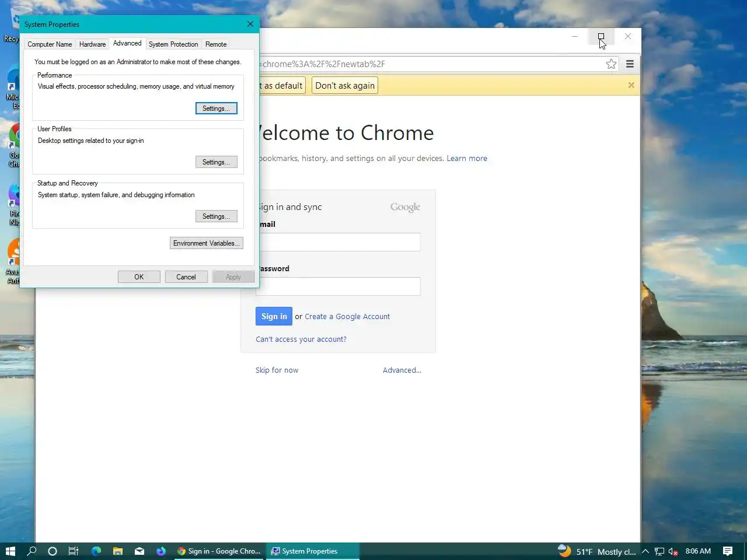This screenshot has height=560, width=747.
Task: Open File Explorer from taskbar
Action: pyautogui.click(x=117, y=551)
